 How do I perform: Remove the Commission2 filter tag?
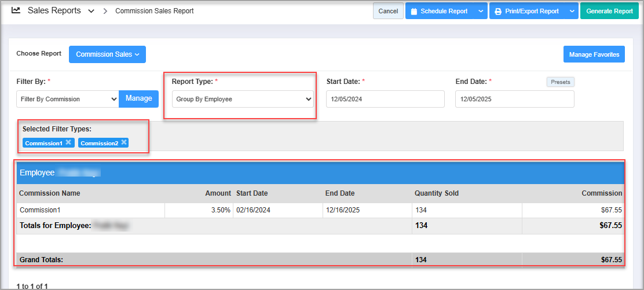click(124, 142)
